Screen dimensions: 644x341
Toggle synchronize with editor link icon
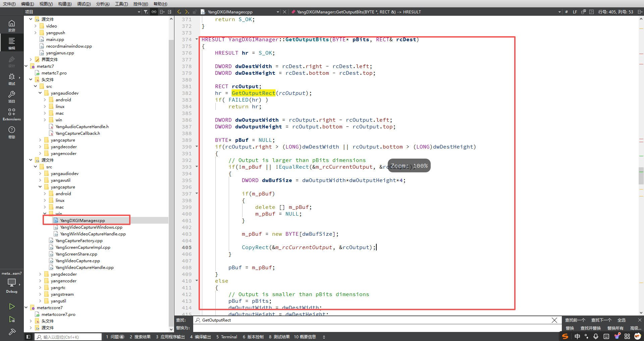(x=154, y=12)
